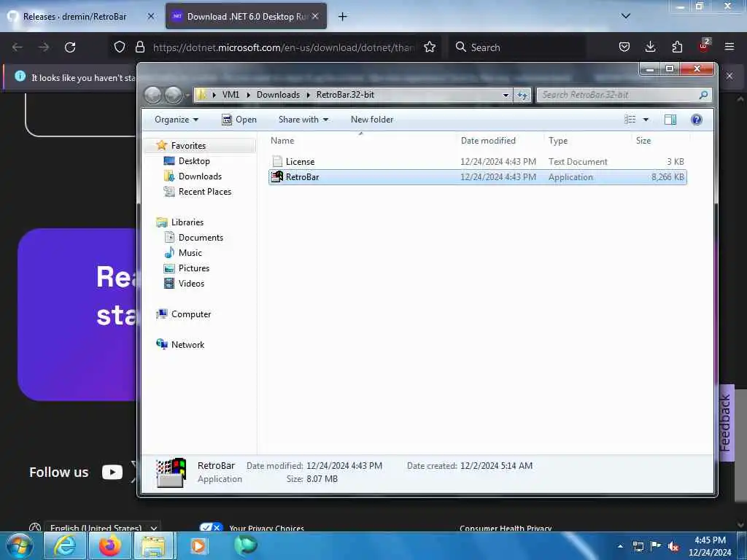The height and width of the screenshot is (560, 747).
Task: Select the License text document icon
Action: click(x=277, y=161)
